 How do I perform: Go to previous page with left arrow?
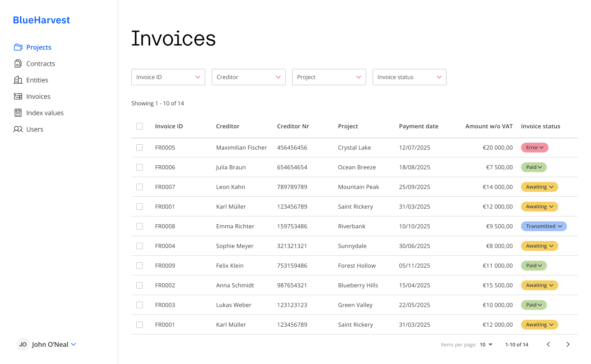pos(548,344)
